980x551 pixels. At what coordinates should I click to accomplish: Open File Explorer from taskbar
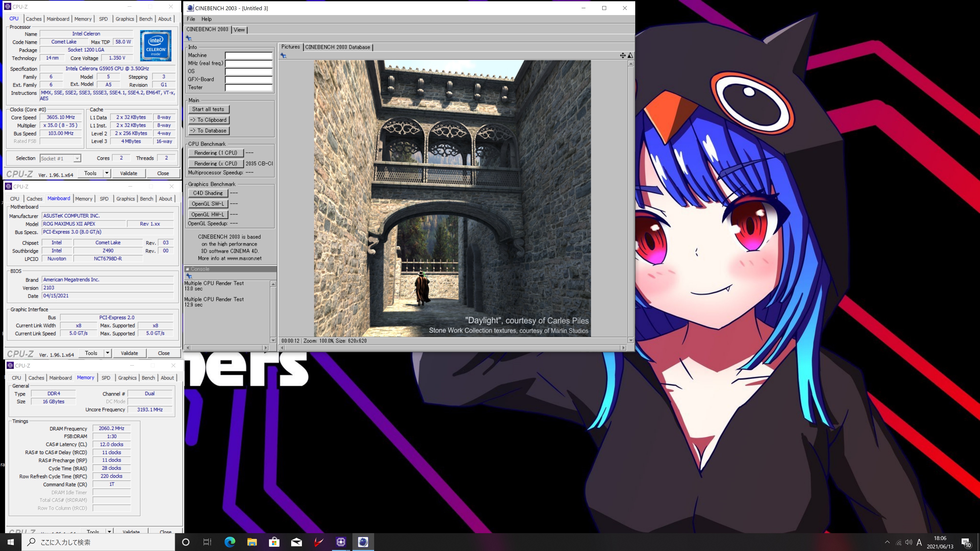coord(252,542)
